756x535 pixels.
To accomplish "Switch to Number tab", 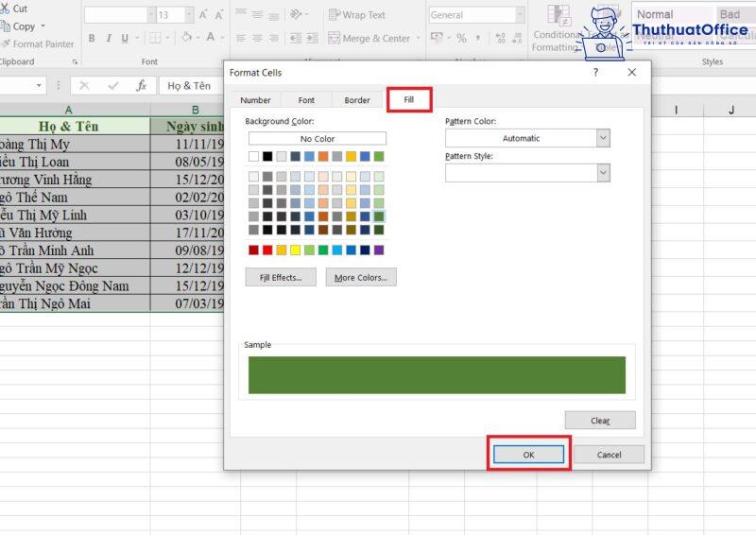I will [x=255, y=100].
